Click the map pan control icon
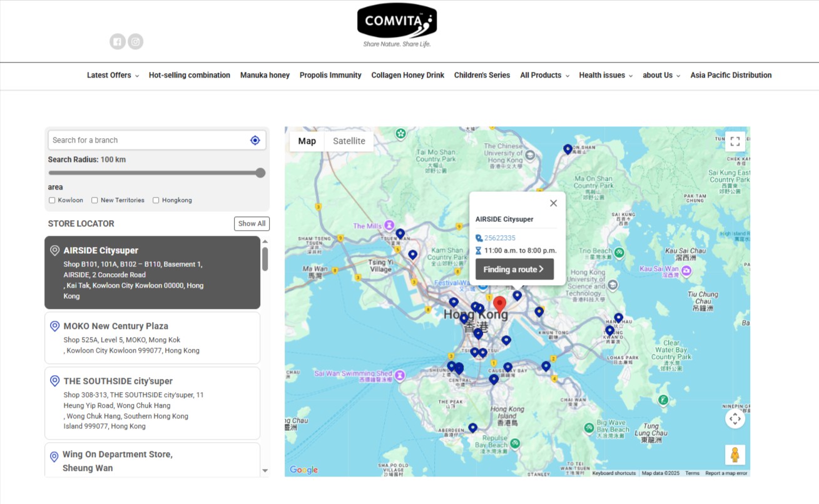 tap(735, 418)
